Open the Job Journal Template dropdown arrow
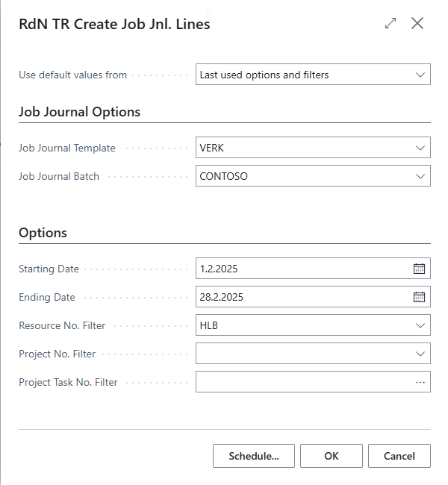Screen dimensions: 448x485 coord(420,148)
